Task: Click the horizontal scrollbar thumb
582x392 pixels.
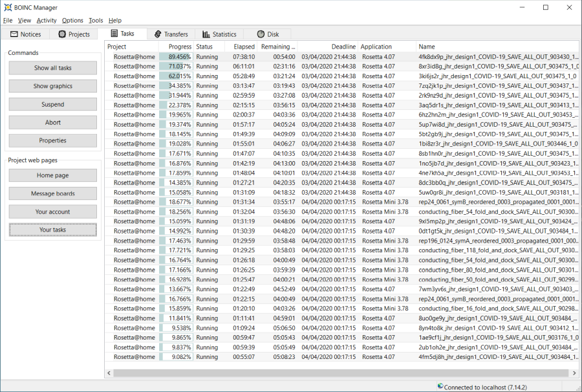Action: point(341,373)
